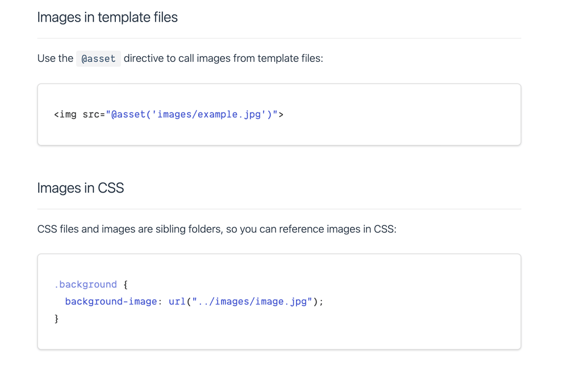Click the opening brace after .background
588x375 pixels.
pos(124,284)
